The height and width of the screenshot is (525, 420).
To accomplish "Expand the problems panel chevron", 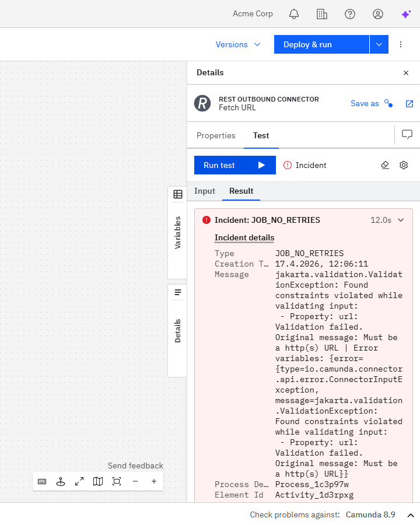I will (x=411, y=515).
